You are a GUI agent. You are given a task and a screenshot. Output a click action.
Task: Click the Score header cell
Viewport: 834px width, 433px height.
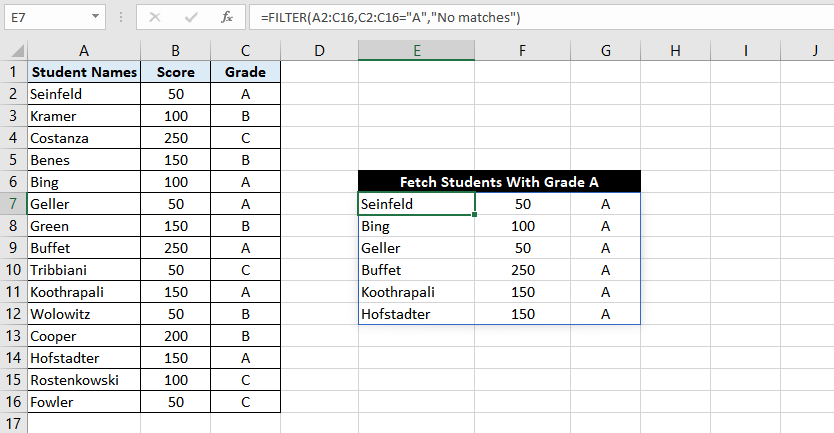[x=176, y=72]
